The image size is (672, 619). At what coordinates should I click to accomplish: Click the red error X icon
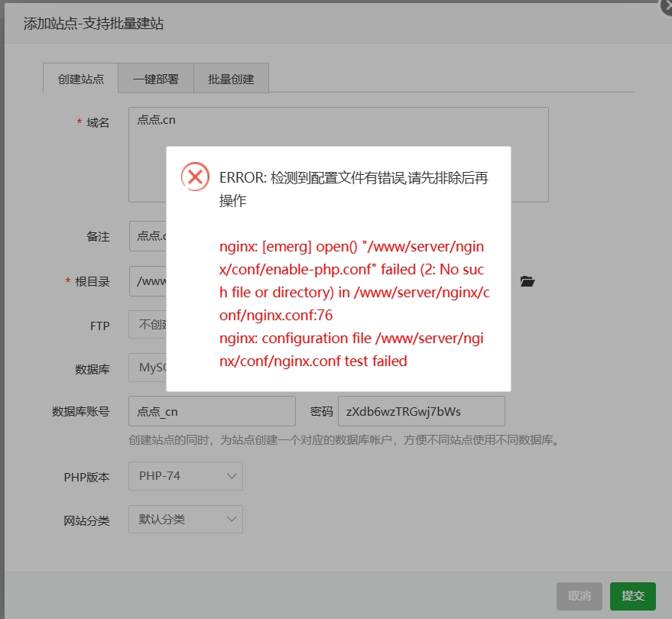click(195, 177)
